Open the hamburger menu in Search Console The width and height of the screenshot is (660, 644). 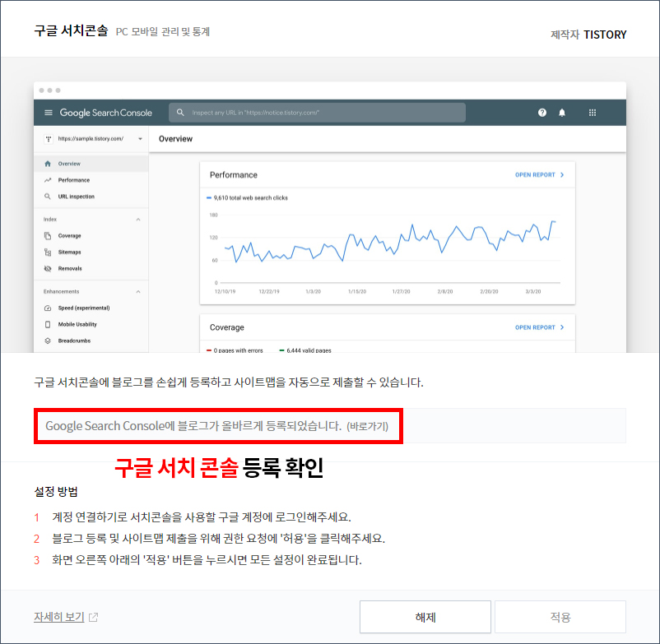pyautogui.click(x=49, y=113)
